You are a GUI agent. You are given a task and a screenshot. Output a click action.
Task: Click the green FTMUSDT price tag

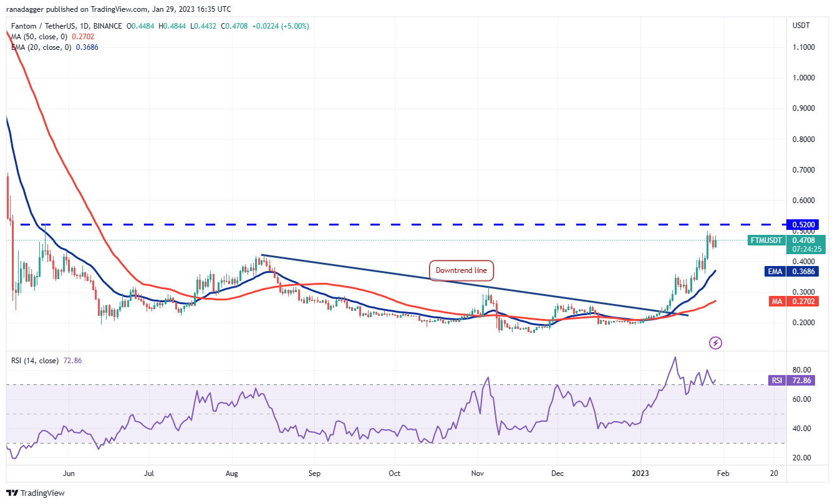pos(765,240)
